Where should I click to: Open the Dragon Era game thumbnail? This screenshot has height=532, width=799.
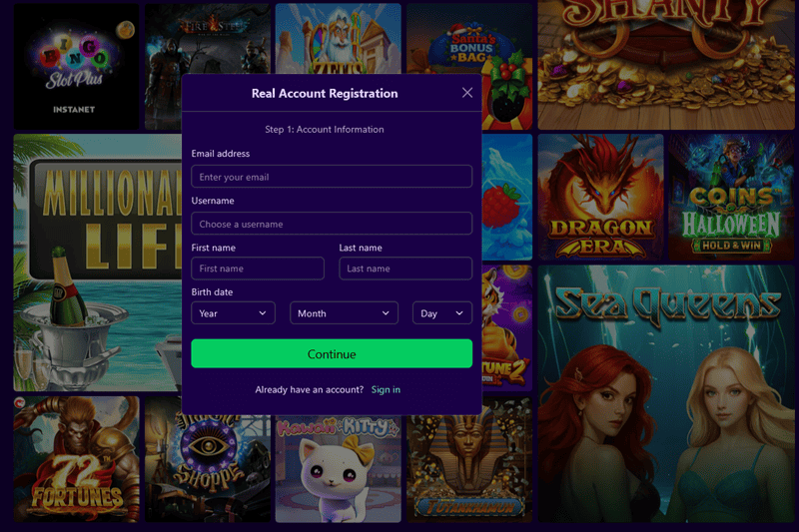pos(601,197)
